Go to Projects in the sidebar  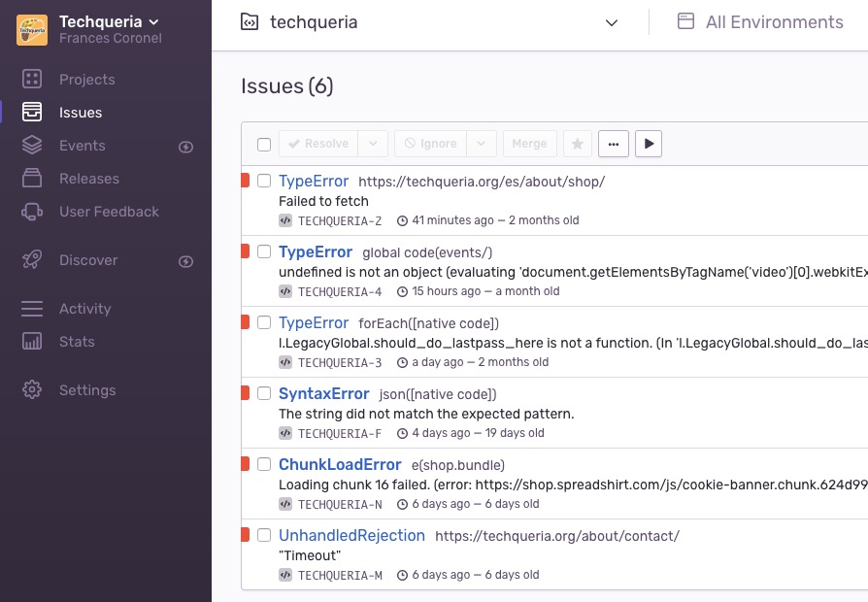point(87,80)
